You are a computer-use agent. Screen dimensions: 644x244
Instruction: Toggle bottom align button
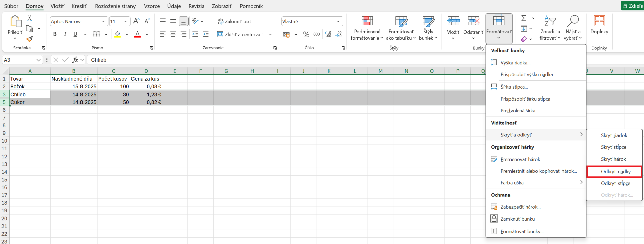pos(183,21)
